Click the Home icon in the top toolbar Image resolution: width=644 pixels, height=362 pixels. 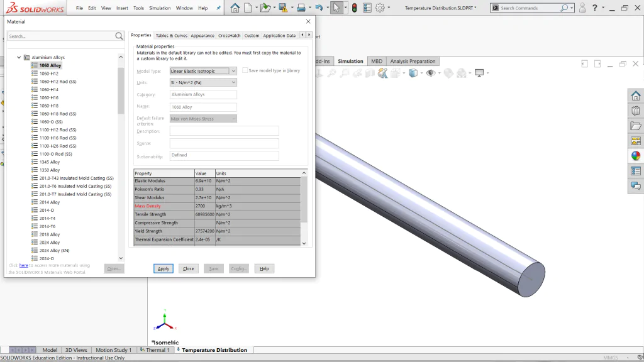tap(235, 8)
